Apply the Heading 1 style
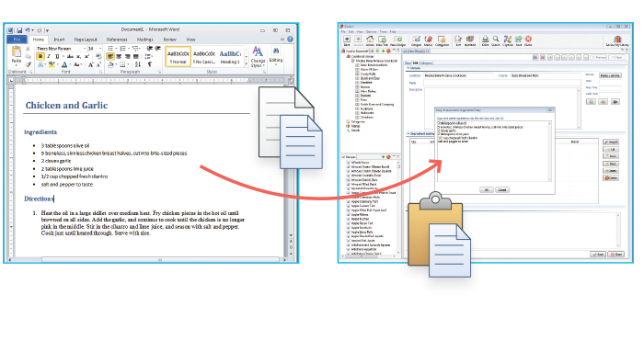Image resolution: width=644 pixels, height=352 pixels. click(x=230, y=57)
